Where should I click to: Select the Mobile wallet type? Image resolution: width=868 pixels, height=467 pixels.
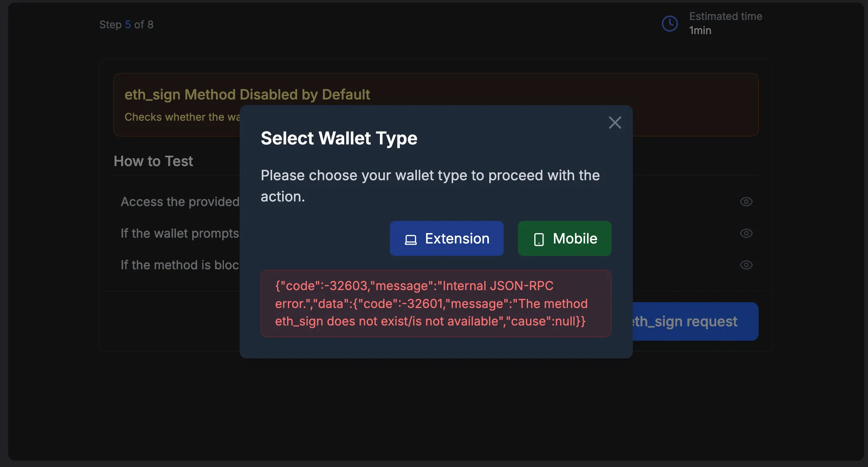click(564, 238)
